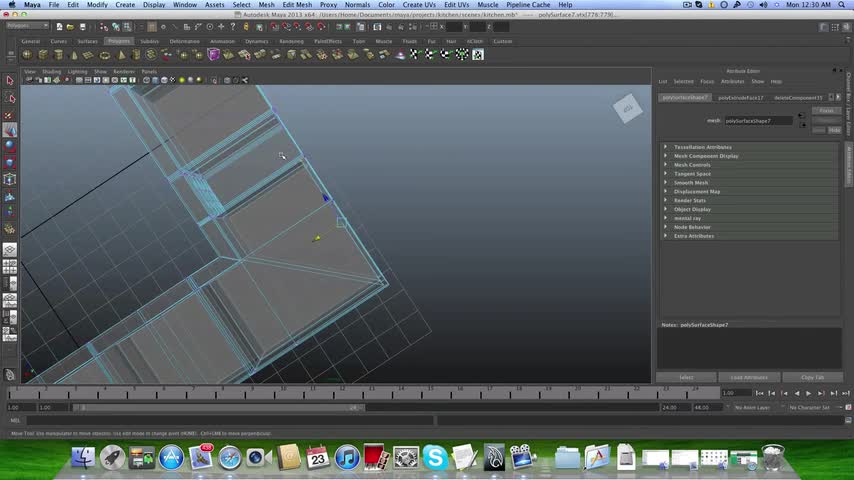Click the four-pane layout icon
854x480 pixels.
[10, 267]
